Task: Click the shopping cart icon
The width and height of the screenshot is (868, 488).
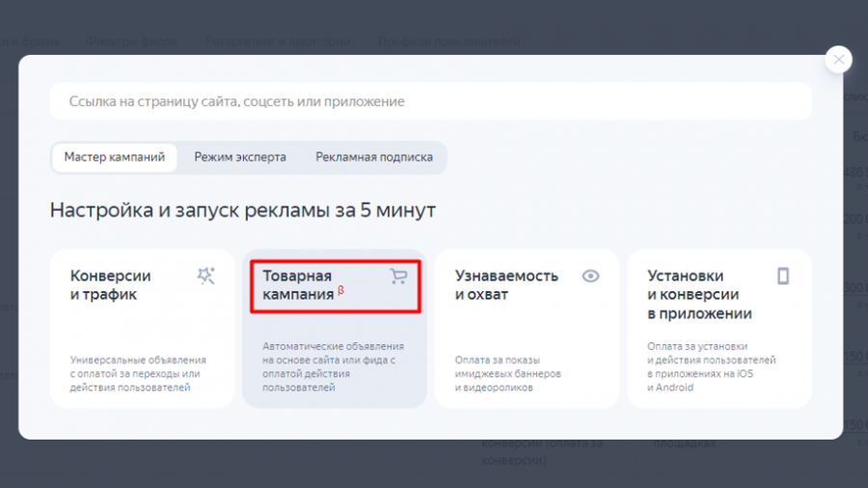Action: coord(398,276)
